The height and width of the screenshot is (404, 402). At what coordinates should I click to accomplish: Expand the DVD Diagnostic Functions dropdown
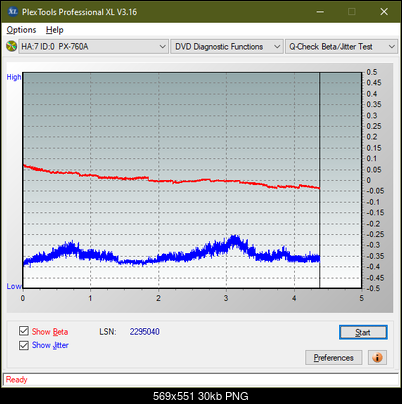click(x=227, y=47)
